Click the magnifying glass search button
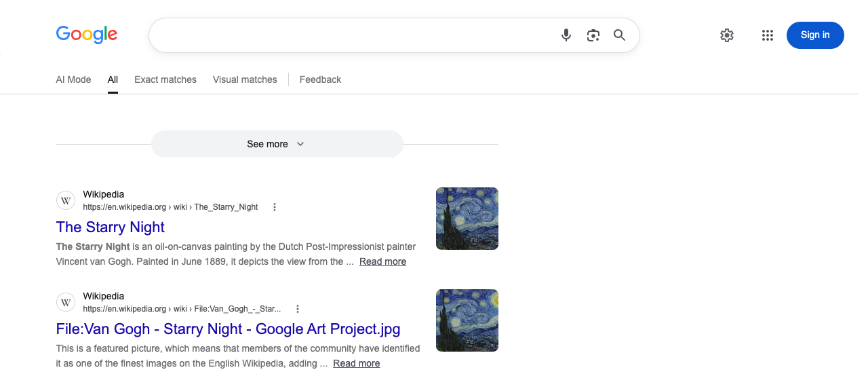The height and width of the screenshot is (389, 868). [x=619, y=35]
